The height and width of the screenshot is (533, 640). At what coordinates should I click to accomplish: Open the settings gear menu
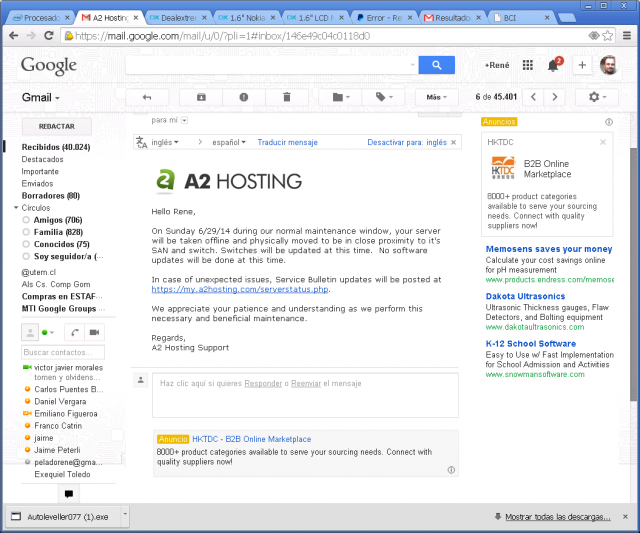tap(597, 97)
